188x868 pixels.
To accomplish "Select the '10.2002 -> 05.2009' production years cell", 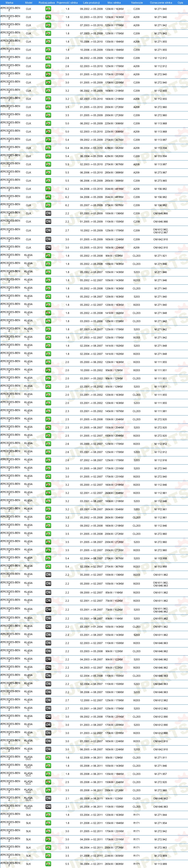I will tap(91, 231).
